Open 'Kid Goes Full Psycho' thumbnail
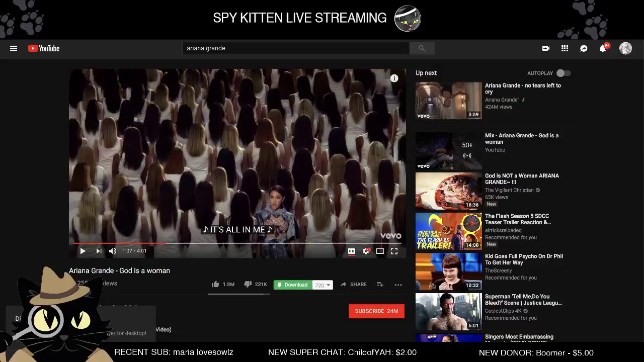 click(x=448, y=271)
